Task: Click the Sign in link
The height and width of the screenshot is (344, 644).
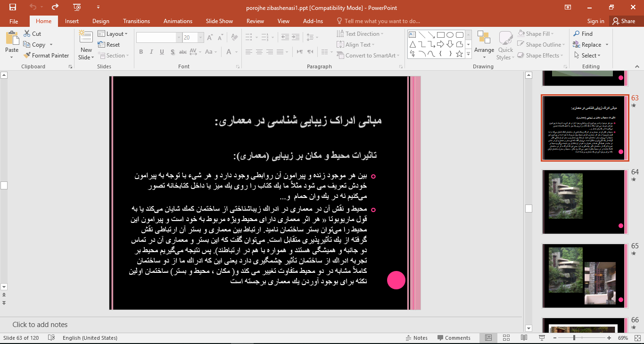Action: click(595, 21)
